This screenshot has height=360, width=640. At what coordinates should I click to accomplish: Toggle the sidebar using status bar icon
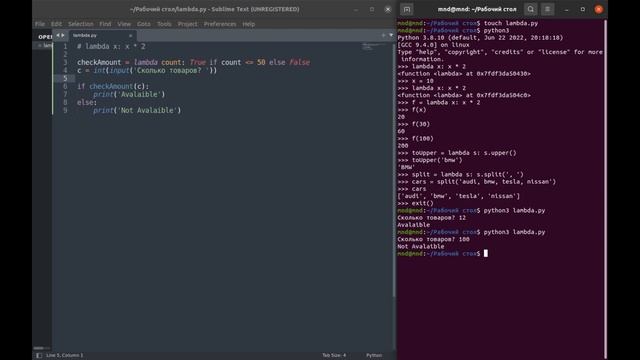(x=39, y=355)
